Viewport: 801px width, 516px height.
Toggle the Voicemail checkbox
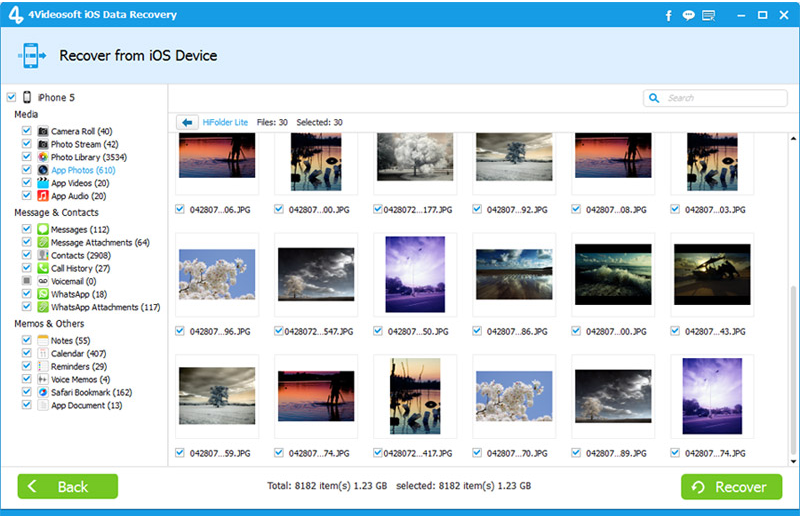[27, 281]
